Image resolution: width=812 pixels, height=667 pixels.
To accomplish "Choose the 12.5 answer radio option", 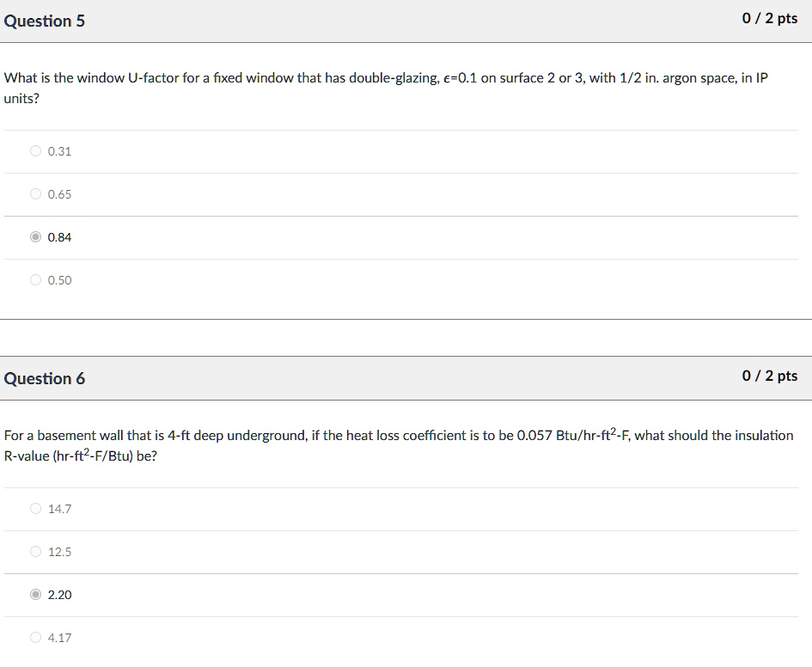I will click(x=35, y=552).
